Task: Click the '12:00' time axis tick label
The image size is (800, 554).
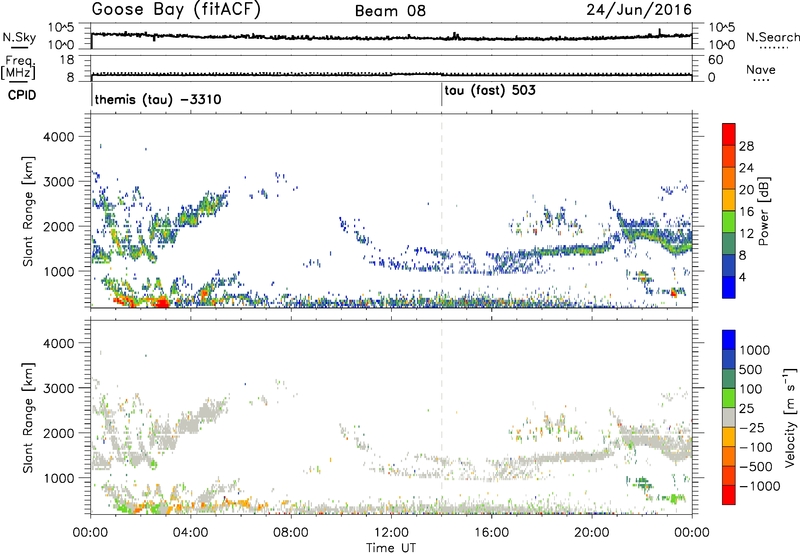Action: tap(391, 533)
